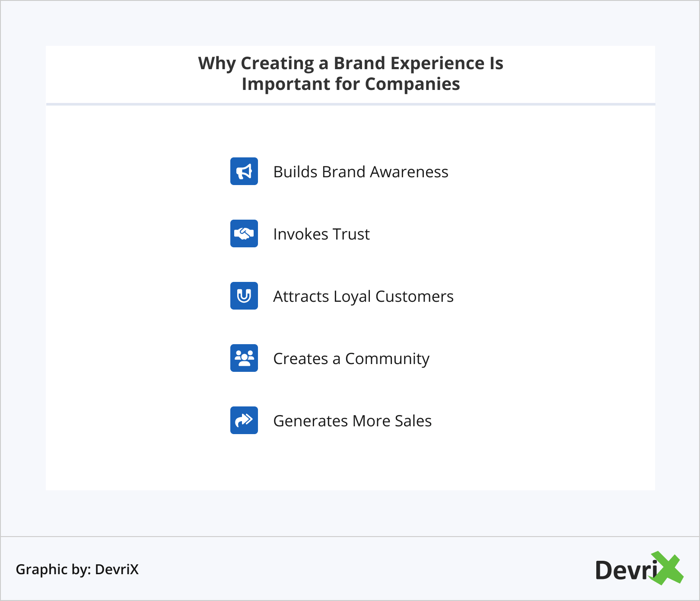Click the divider line beneath the title
700x601 pixels.
(x=350, y=104)
